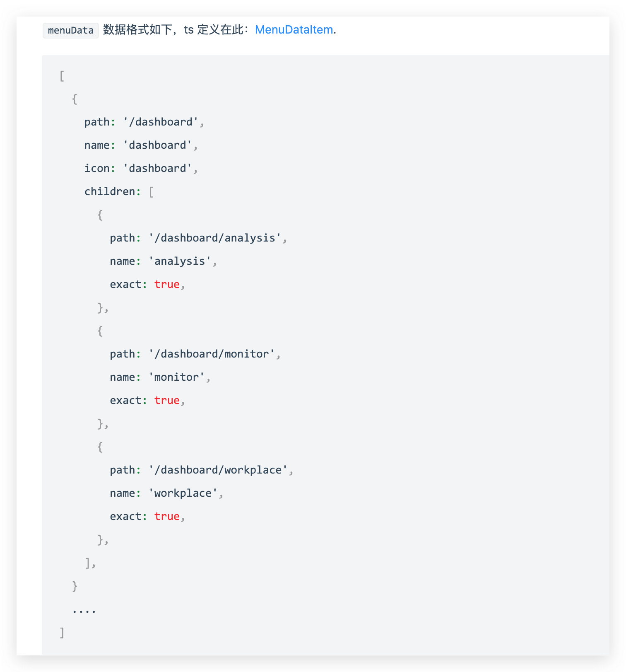This screenshot has height=672, width=626.
Task: Click the "children: [" line
Action: [119, 191]
